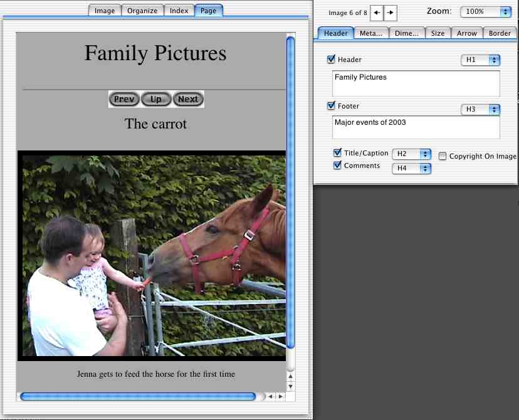The height and width of the screenshot is (420, 519).
Task: Click the next image arrow button
Action: (x=391, y=13)
